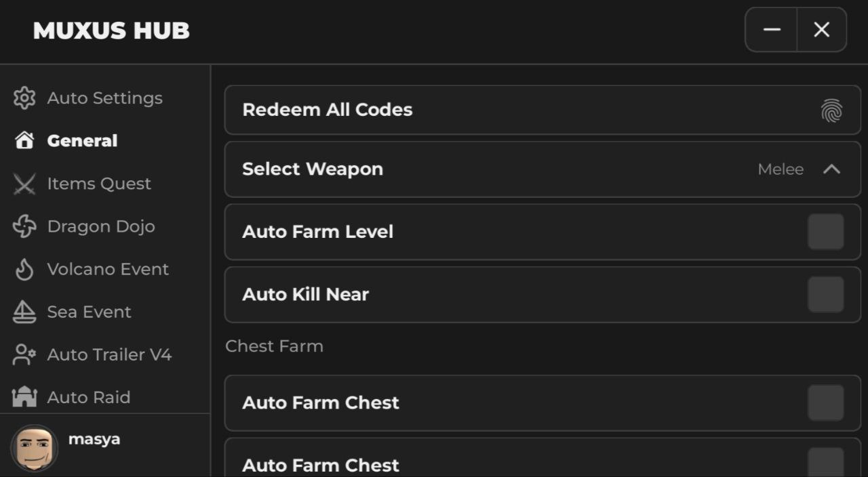Screen dimensions: 868x477
Task: Open the Sea Event tab
Action: click(89, 312)
